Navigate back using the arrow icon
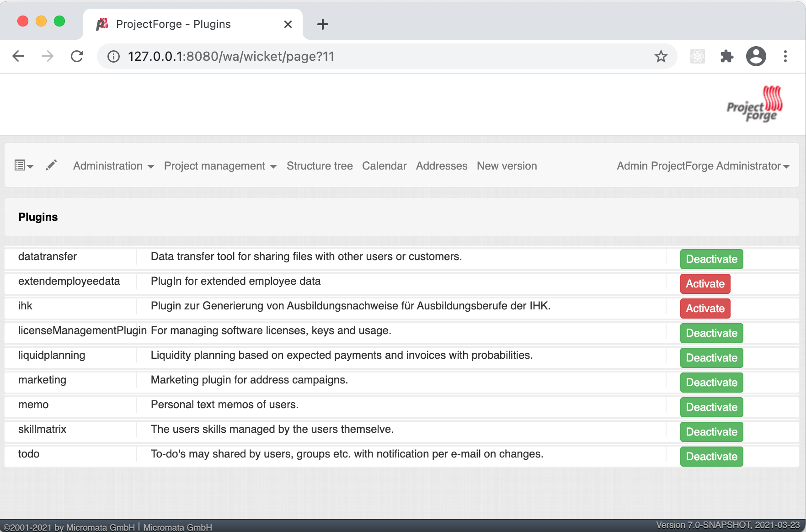The height and width of the screenshot is (532, 806). pos(18,56)
